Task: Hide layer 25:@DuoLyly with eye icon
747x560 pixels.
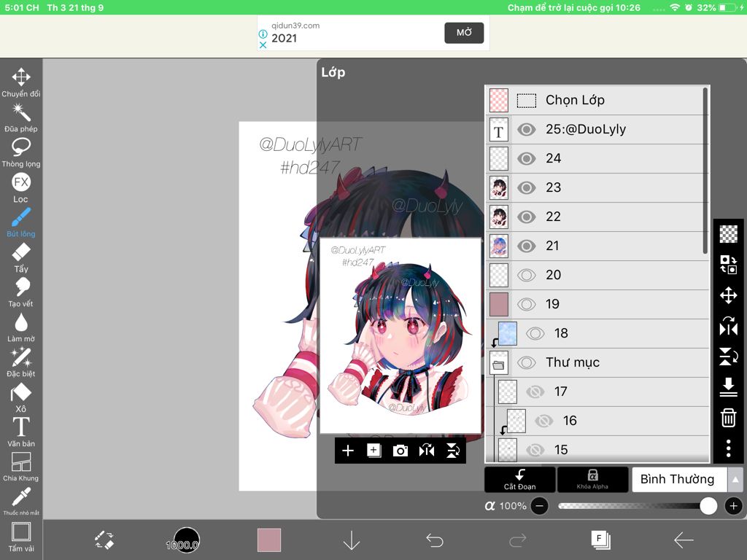Action: click(527, 130)
